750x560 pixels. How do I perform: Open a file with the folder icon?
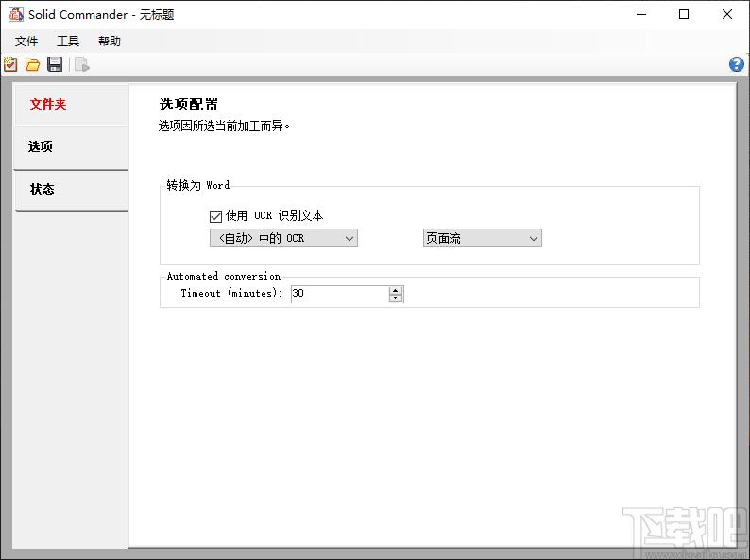32,64
